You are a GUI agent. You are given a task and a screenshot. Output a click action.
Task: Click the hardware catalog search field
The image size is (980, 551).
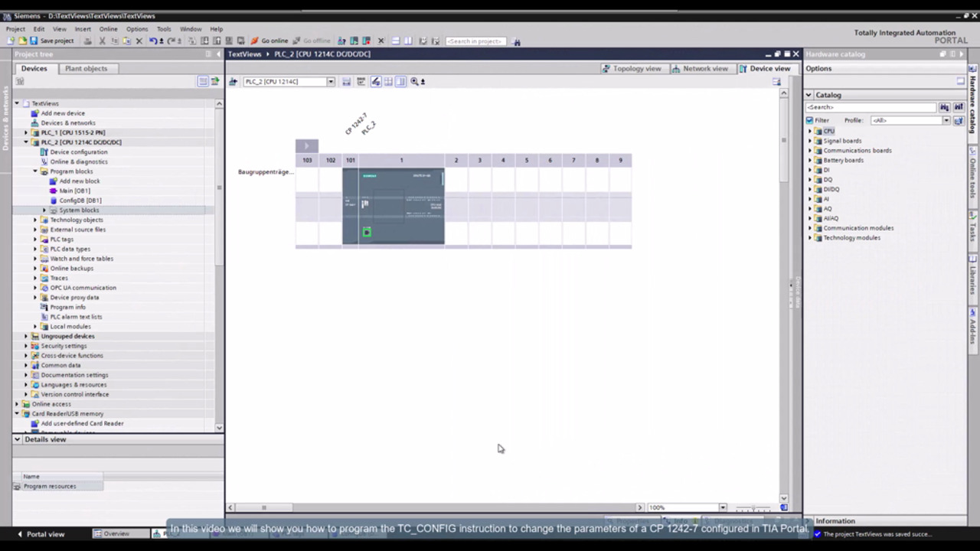point(871,108)
